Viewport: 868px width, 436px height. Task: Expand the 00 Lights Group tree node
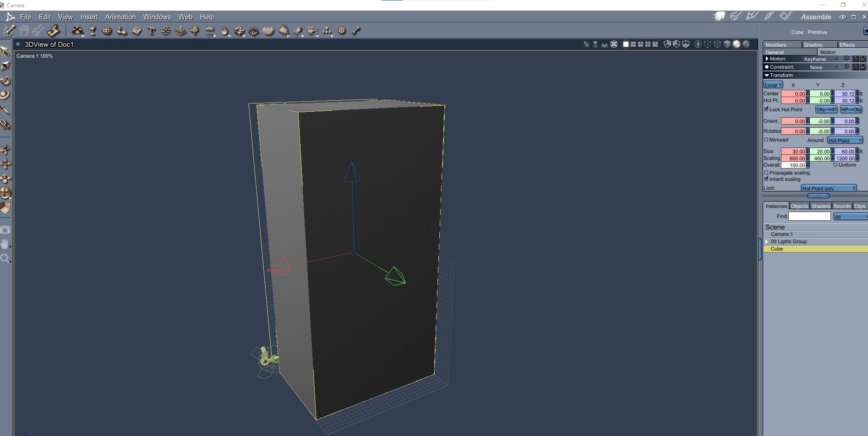767,241
